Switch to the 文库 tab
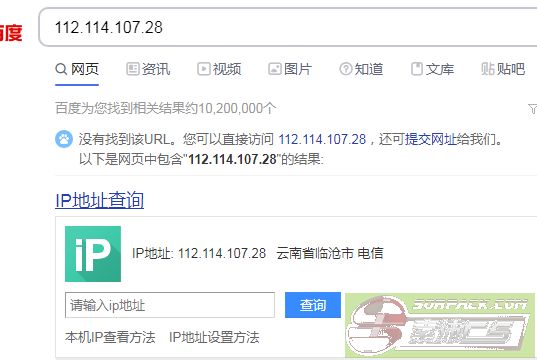Image resolution: width=537 pixels, height=360 pixels. coord(432,69)
